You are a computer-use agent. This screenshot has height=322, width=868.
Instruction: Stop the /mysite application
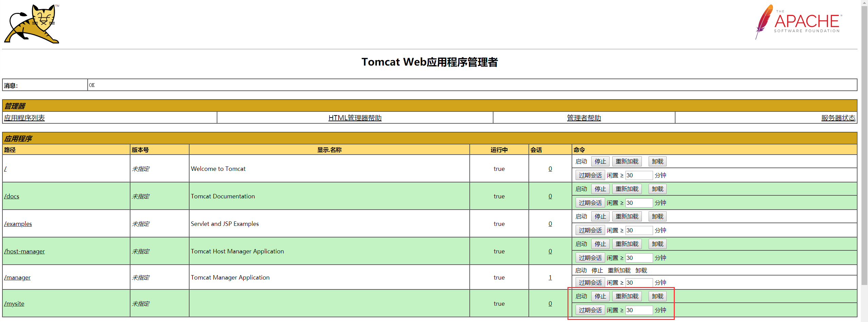tap(600, 296)
